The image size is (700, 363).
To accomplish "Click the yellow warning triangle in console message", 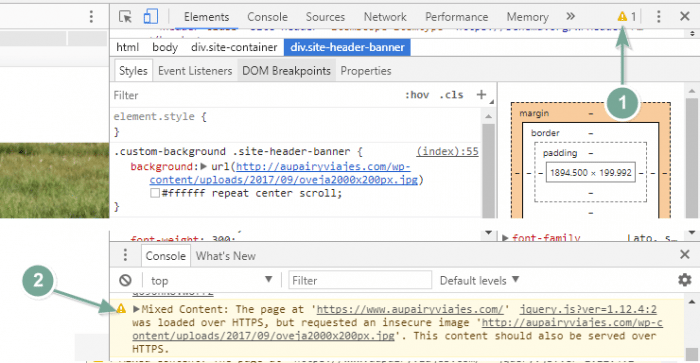I will pyautogui.click(x=121, y=309).
